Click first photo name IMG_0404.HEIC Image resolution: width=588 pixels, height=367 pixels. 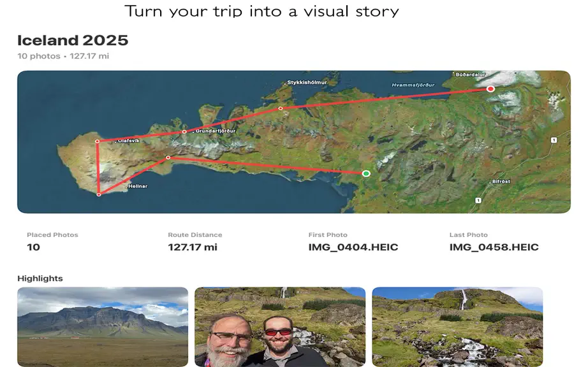(353, 247)
